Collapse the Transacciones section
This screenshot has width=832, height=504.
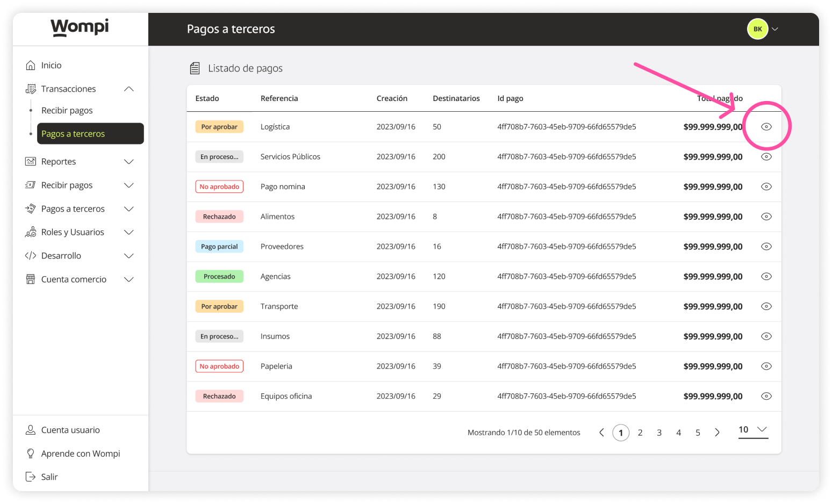[x=128, y=89]
